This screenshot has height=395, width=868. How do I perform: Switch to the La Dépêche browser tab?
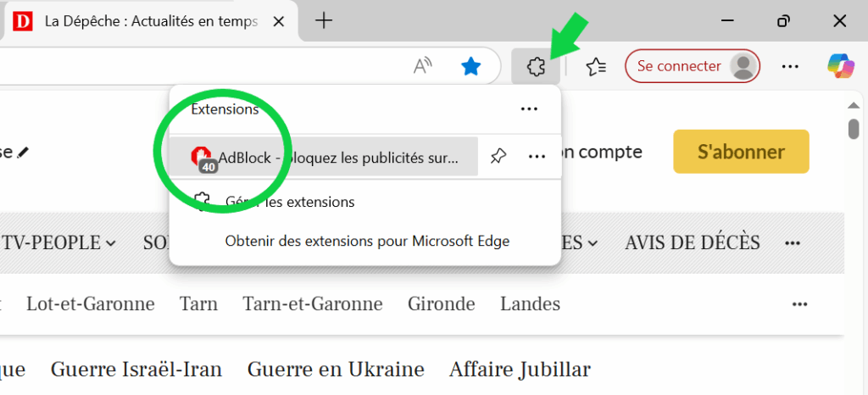[x=144, y=21]
